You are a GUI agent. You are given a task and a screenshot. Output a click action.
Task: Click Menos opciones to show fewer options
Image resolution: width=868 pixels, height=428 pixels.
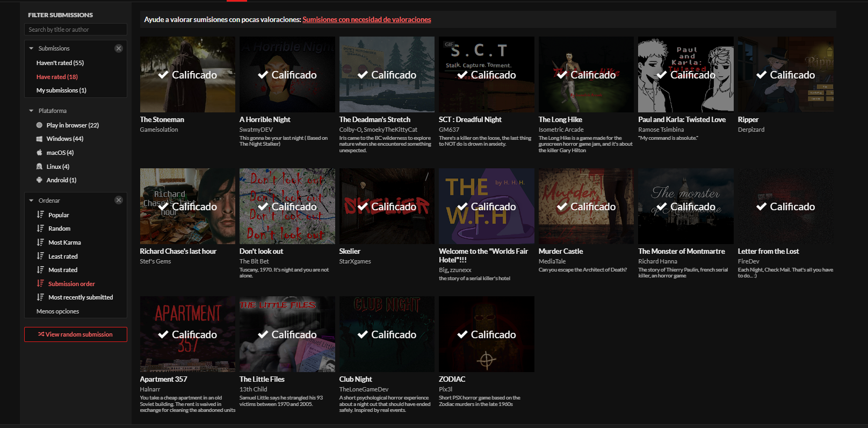[x=57, y=311]
